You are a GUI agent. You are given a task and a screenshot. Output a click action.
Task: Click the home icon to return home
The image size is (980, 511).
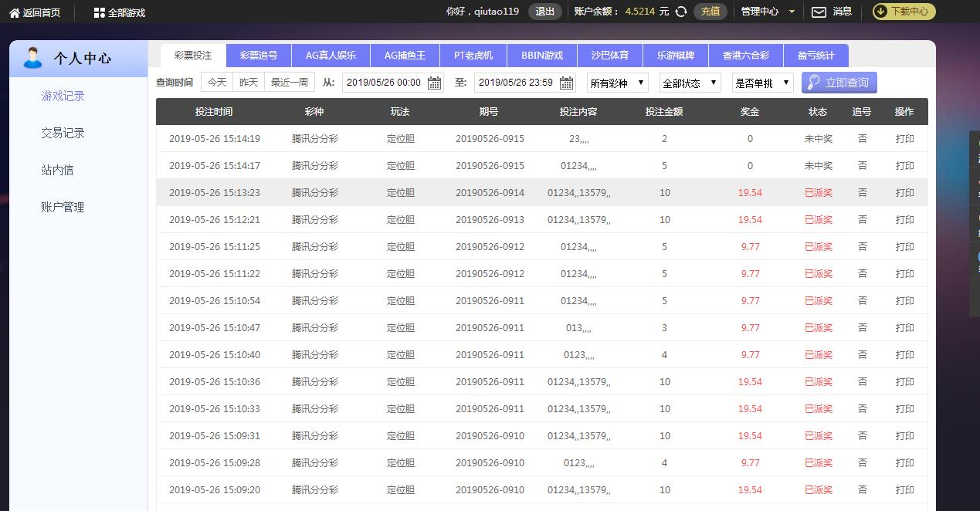(14, 12)
